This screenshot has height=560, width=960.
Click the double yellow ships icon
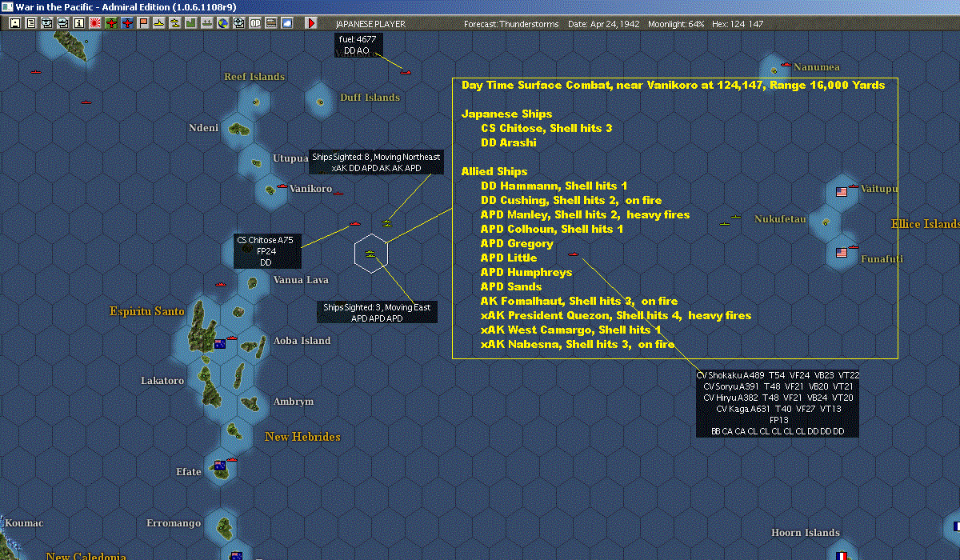[174, 23]
